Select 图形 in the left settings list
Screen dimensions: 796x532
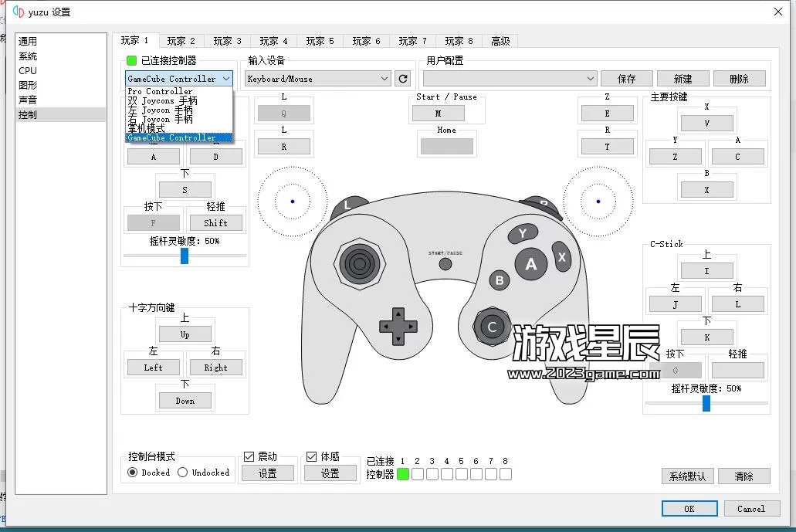pyautogui.click(x=28, y=85)
